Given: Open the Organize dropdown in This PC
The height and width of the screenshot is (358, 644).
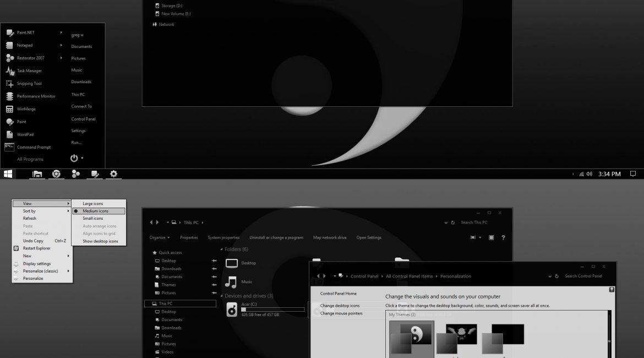Looking at the screenshot, I should point(160,237).
